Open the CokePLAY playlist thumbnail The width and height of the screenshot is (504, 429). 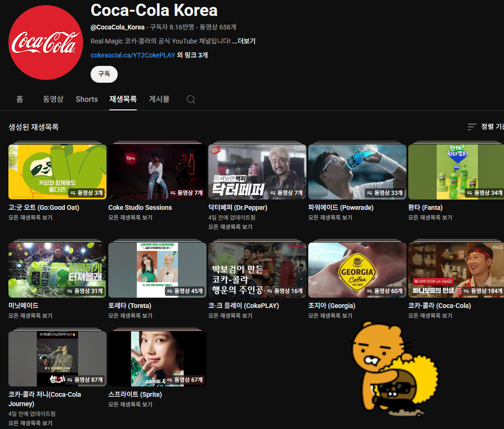(x=257, y=270)
